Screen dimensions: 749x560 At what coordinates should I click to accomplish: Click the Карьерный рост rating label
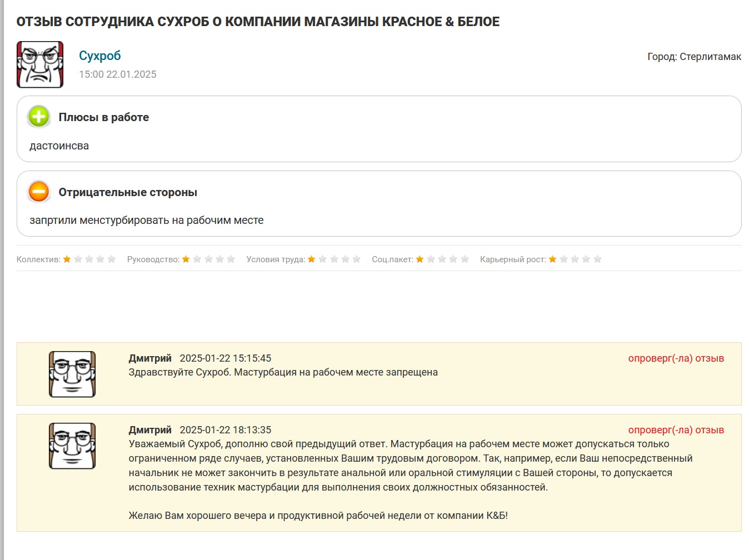click(x=513, y=259)
